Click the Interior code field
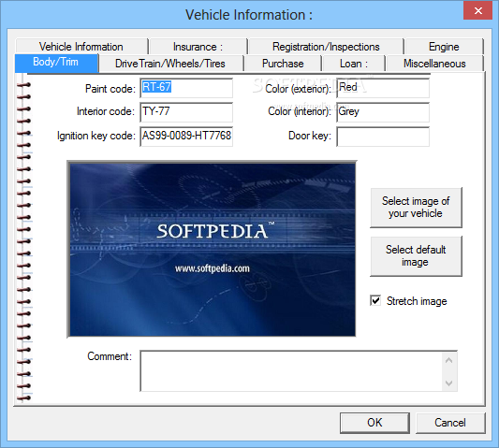Screen dimensions: 499x448 [x=186, y=112]
